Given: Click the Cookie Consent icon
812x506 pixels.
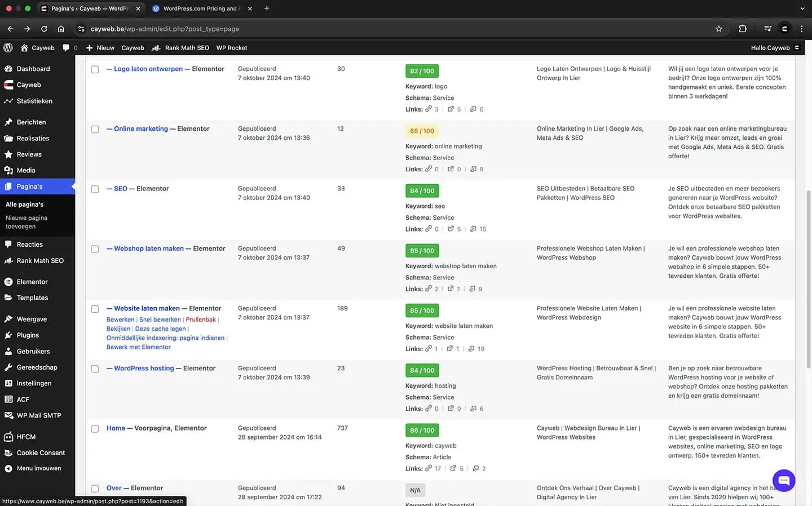Looking at the screenshot, I should click(x=8, y=452).
